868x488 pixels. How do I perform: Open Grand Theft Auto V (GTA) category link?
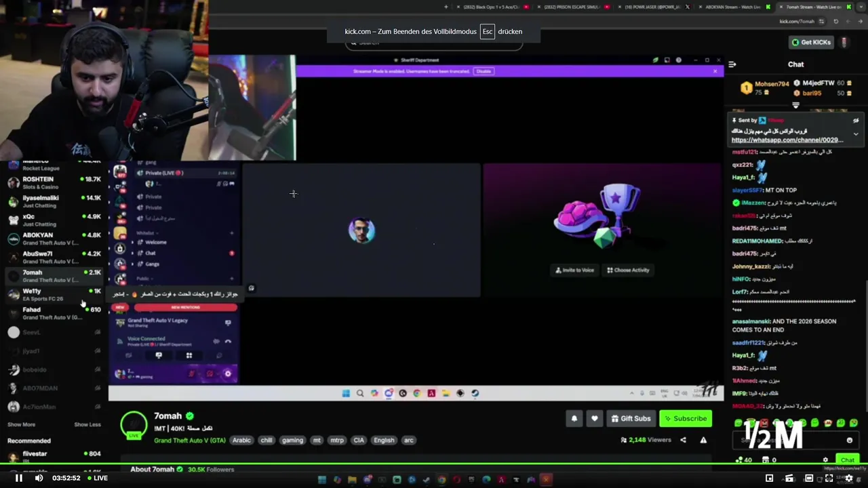pyautogui.click(x=190, y=440)
